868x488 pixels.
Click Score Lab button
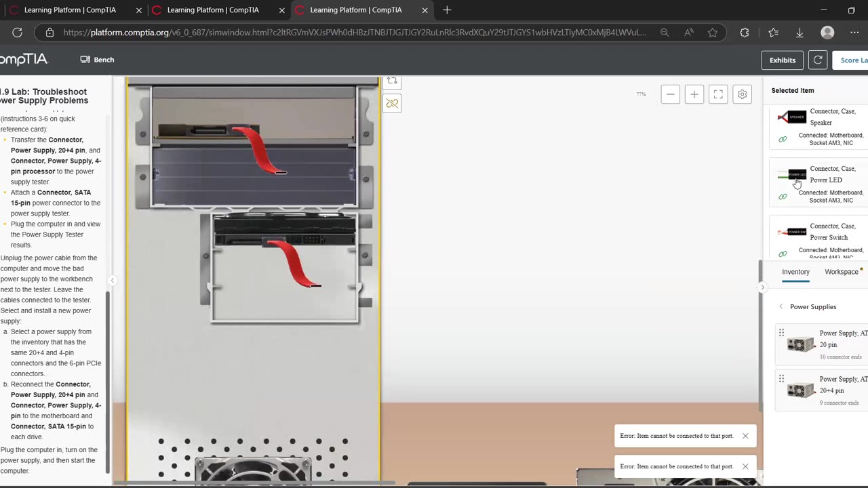click(850, 60)
